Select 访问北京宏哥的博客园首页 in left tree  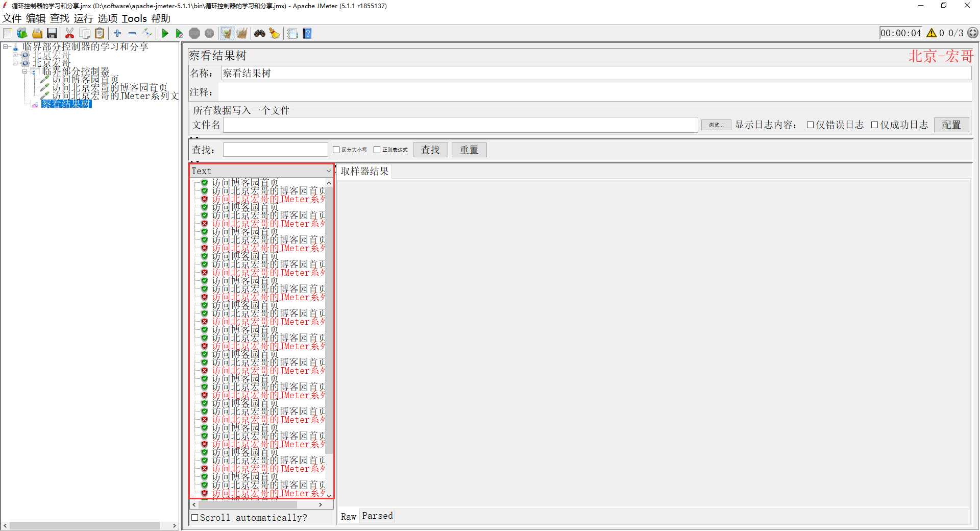click(x=110, y=88)
